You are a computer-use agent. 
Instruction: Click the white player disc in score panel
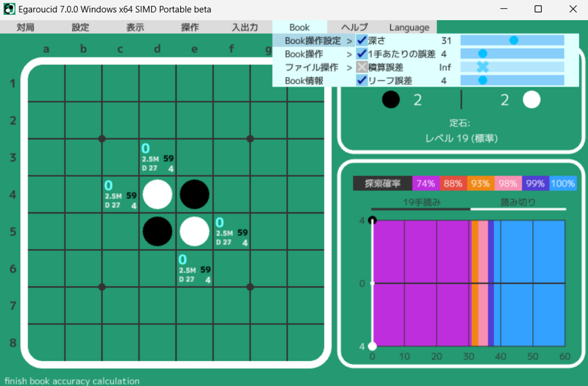[x=531, y=100]
